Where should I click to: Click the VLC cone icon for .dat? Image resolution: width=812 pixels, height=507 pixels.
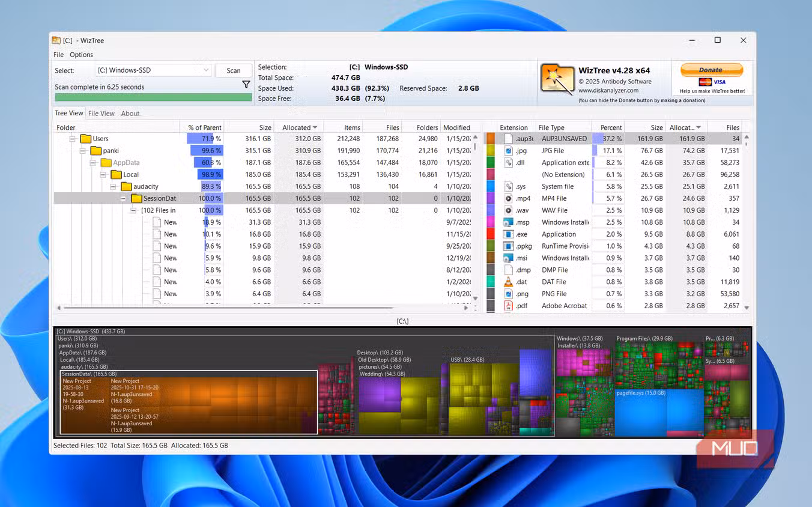pyautogui.click(x=508, y=282)
